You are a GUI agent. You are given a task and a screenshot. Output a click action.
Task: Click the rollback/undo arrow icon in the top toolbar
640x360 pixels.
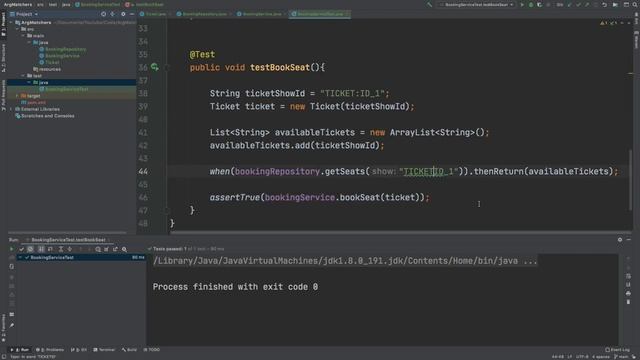click(604, 4)
